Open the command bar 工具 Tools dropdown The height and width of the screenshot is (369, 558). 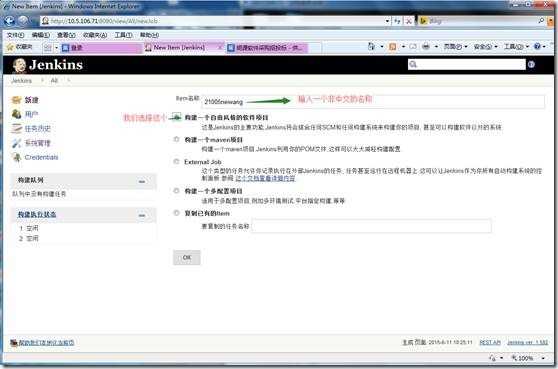click(516, 47)
